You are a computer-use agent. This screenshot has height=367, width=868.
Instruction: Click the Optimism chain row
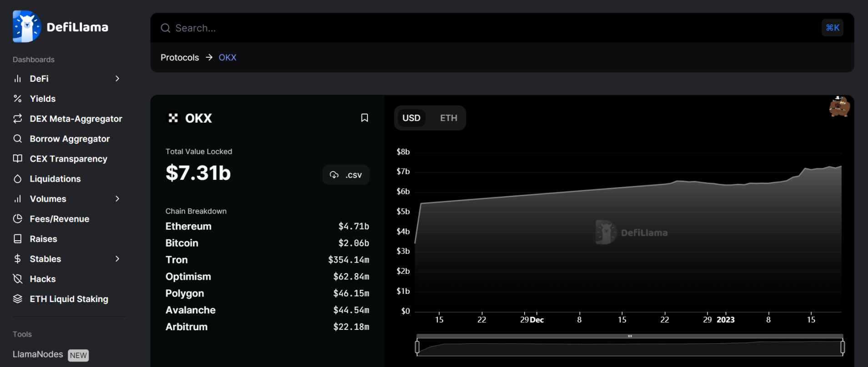pos(267,277)
